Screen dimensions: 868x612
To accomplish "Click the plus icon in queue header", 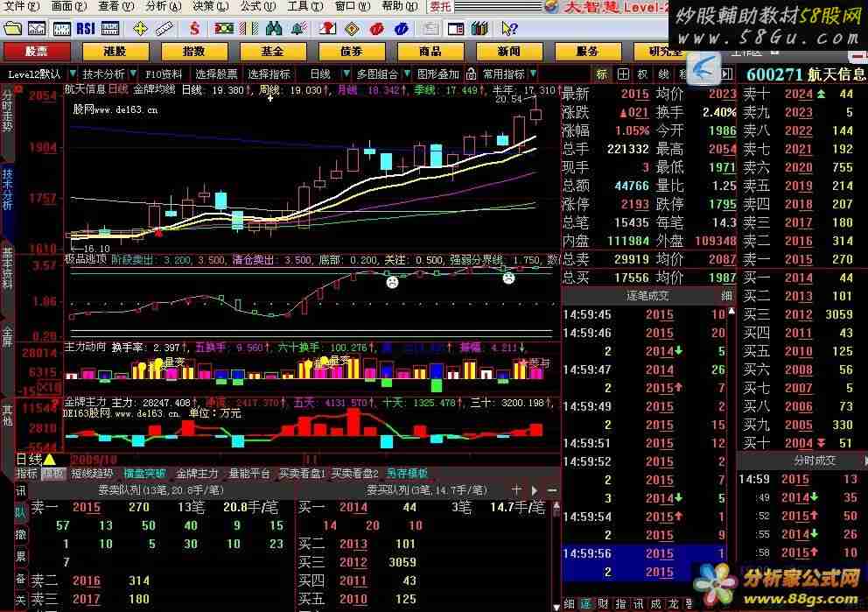I will [x=516, y=489].
